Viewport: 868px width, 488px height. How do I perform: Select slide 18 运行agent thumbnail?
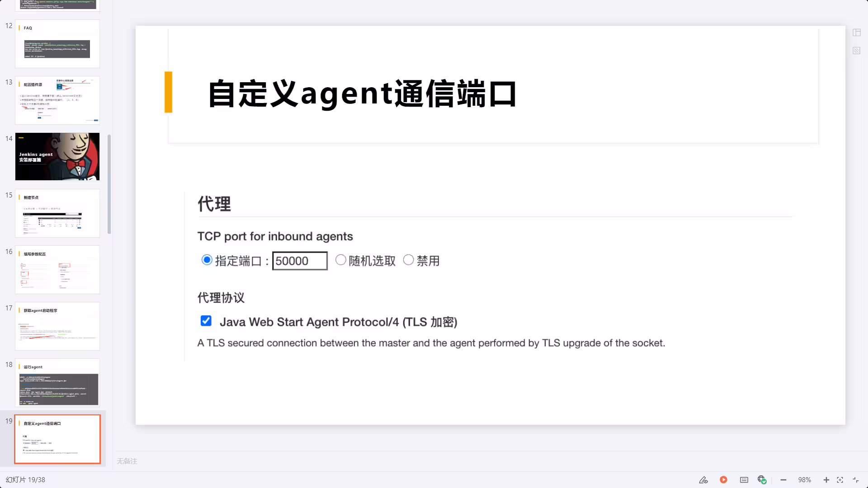pos(57,383)
